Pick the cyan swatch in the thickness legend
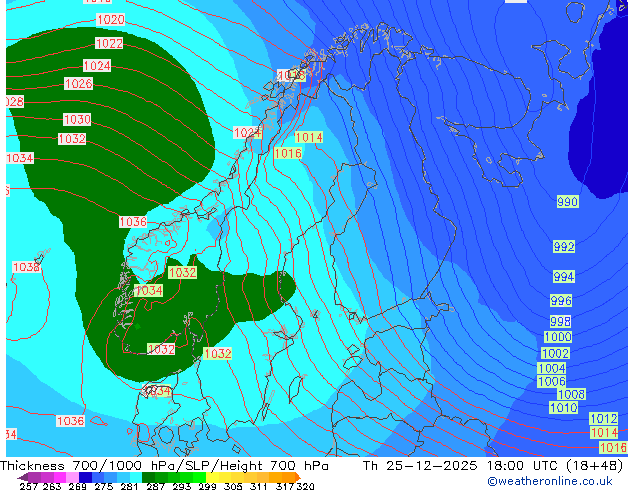 (x=136, y=477)
